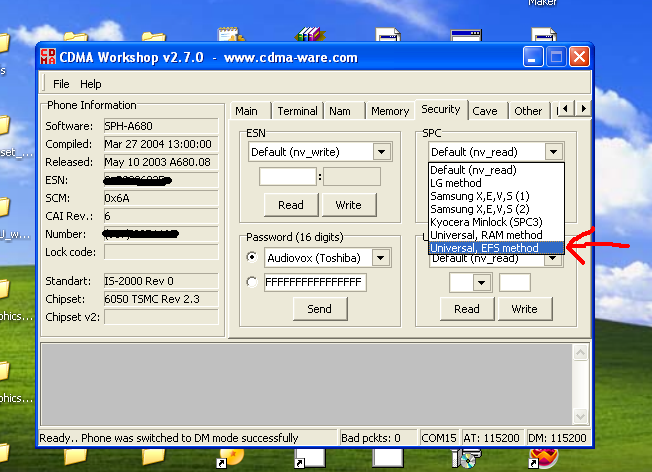This screenshot has height=472, width=652.
Task: Click the Send password button
Action: pyautogui.click(x=319, y=309)
